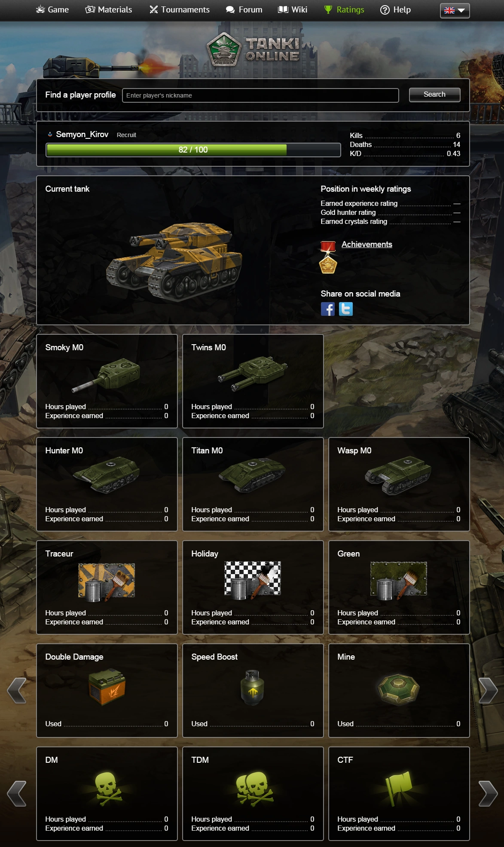Click the Search button
This screenshot has height=847, width=504.
(x=434, y=95)
